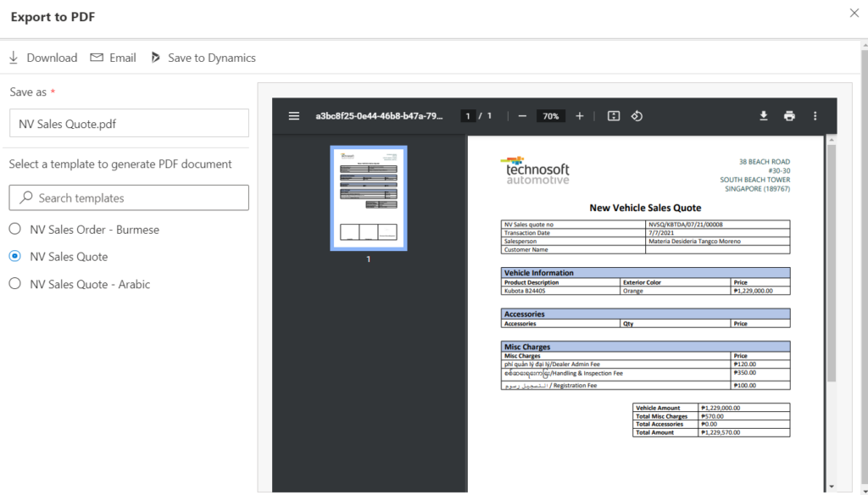The width and height of the screenshot is (868, 495).
Task: Zoom out of the PDF preview
Action: [522, 115]
